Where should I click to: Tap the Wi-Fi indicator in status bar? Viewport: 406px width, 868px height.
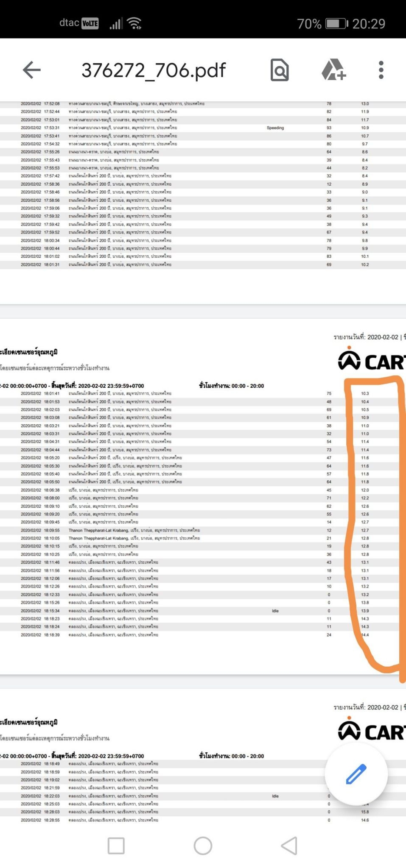[135, 23]
